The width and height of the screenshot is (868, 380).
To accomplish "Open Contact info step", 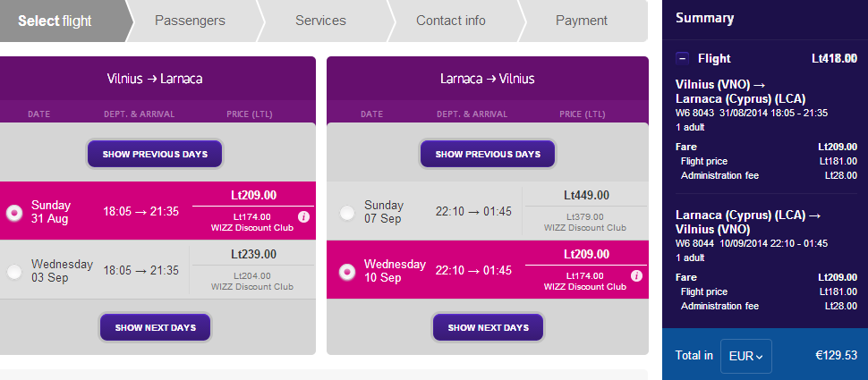I will click(x=451, y=21).
